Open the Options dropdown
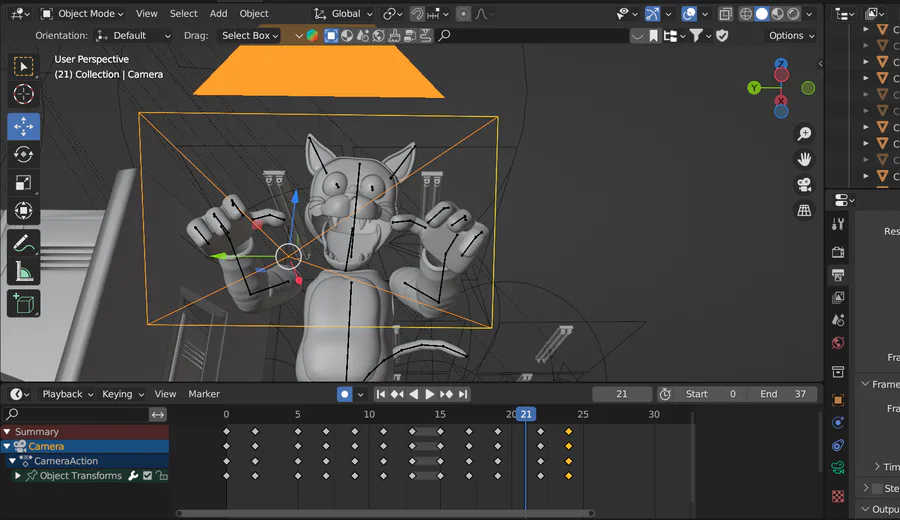This screenshot has width=900, height=520. click(x=791, y=36)
